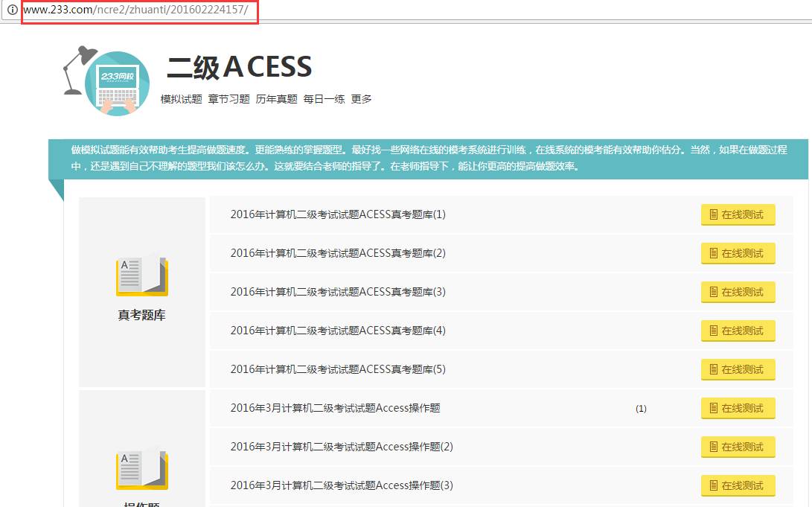Start 在线测试 for Access操作题(2)

[738, 447]
